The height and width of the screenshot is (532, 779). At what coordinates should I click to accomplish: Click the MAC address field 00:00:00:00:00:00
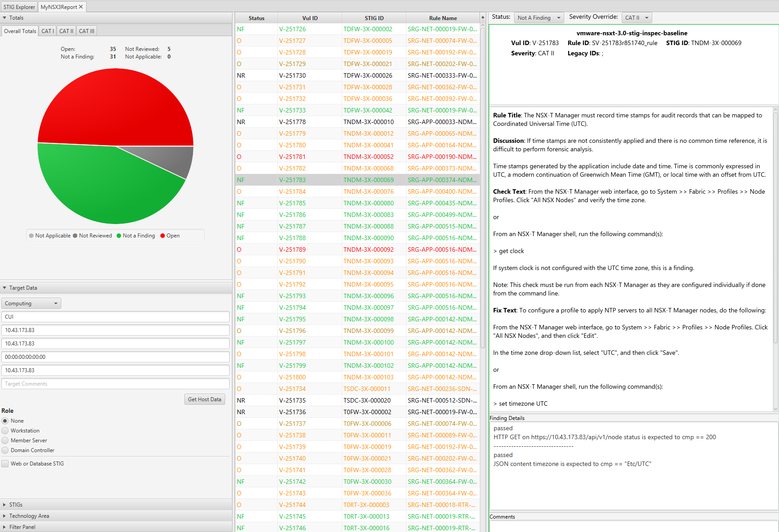point(116,357)
